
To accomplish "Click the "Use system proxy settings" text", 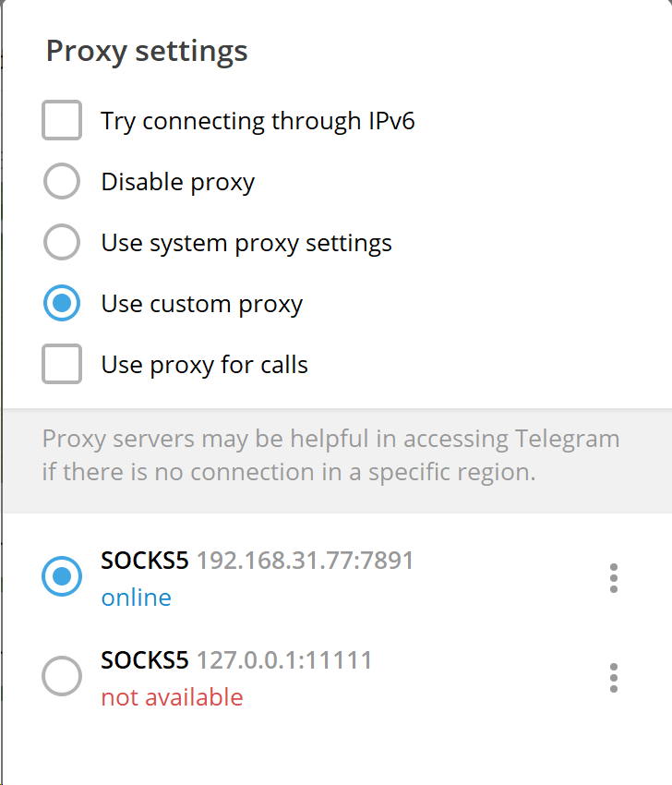I will (246, 244).
